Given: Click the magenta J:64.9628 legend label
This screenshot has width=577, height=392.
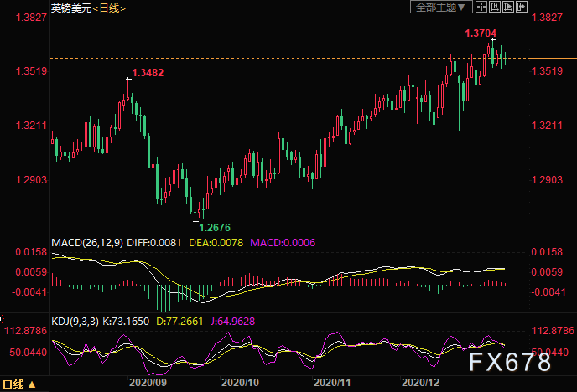Looking at the screenshot, I should tap(257, 319).
